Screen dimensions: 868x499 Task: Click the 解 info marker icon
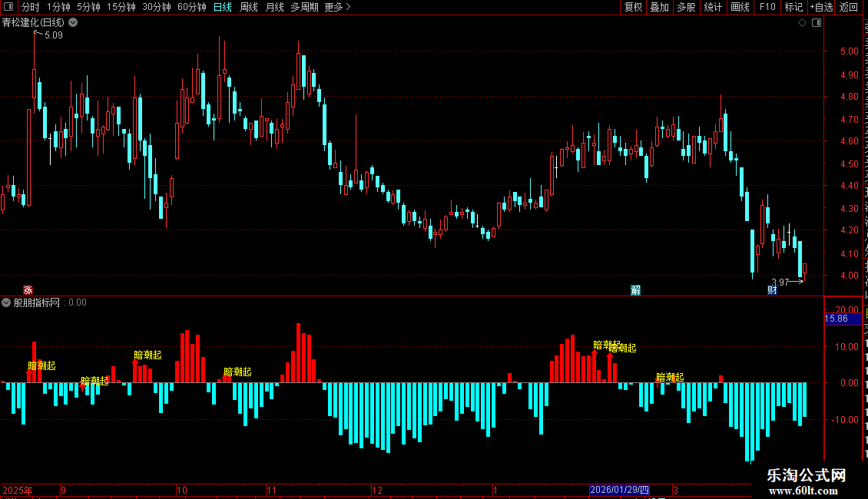(x=635, y=290)
